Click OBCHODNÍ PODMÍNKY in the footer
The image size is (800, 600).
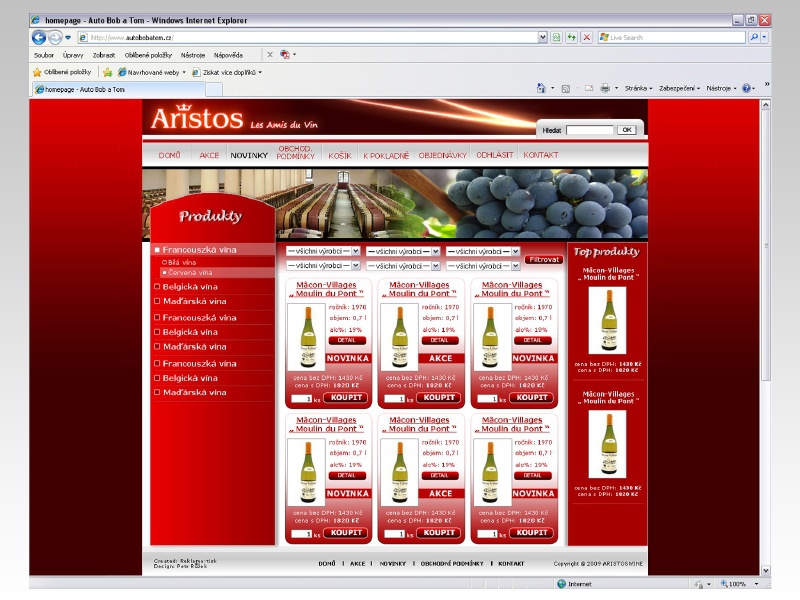(x=452, y=563)
